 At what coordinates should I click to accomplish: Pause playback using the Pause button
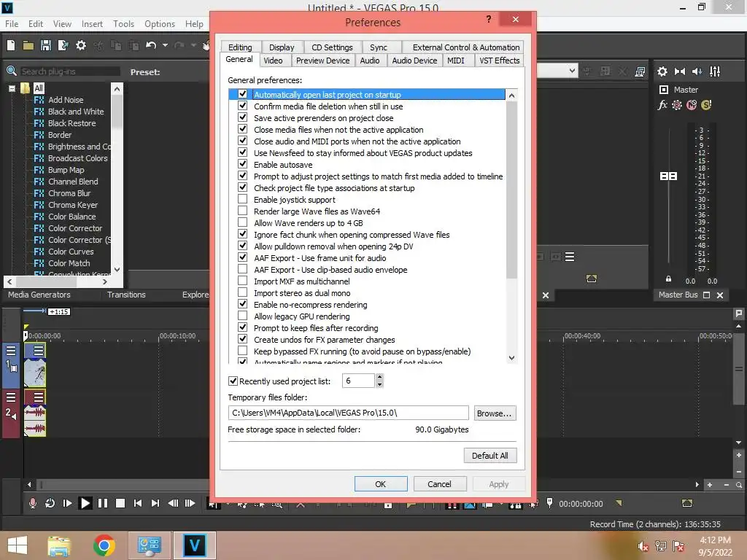102,503
